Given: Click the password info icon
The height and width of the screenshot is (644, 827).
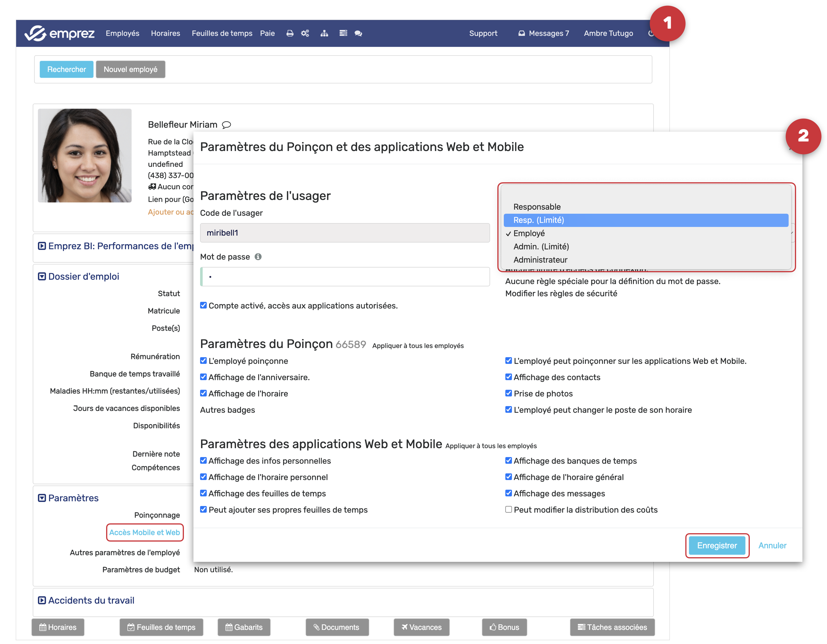Looking at the screenshot, I should click(x=258, y=257).
